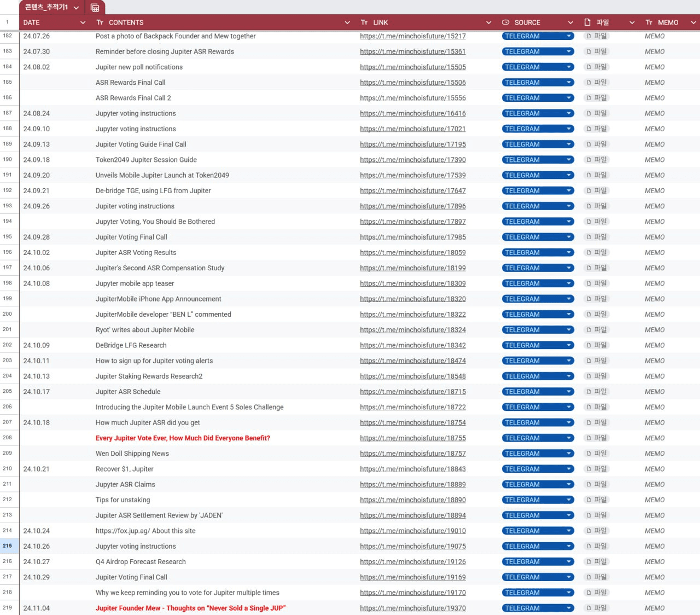Select cell 'DeBridge LFG Research'

pos(131,346)
